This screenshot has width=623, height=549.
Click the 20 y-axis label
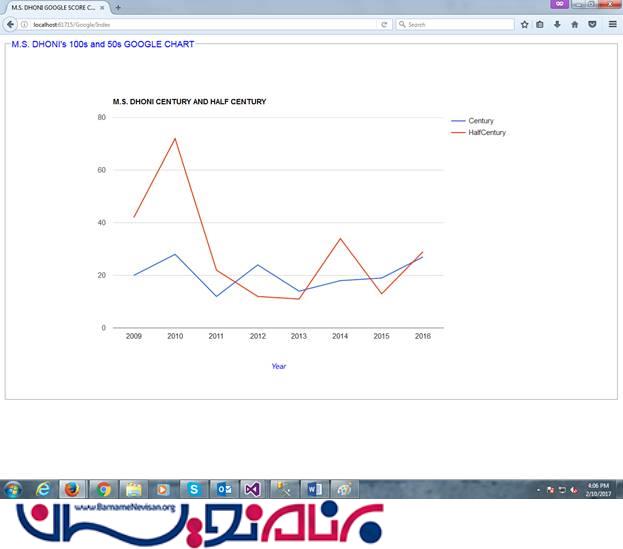coord(102,275)
